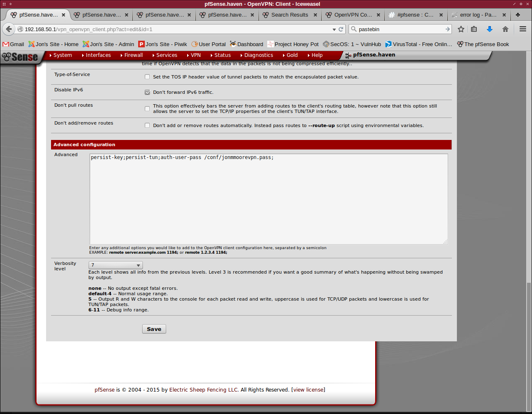This screenshot has height=414, width=532.
Task: Open the Help menu
Action: click(x=315, y=55)
